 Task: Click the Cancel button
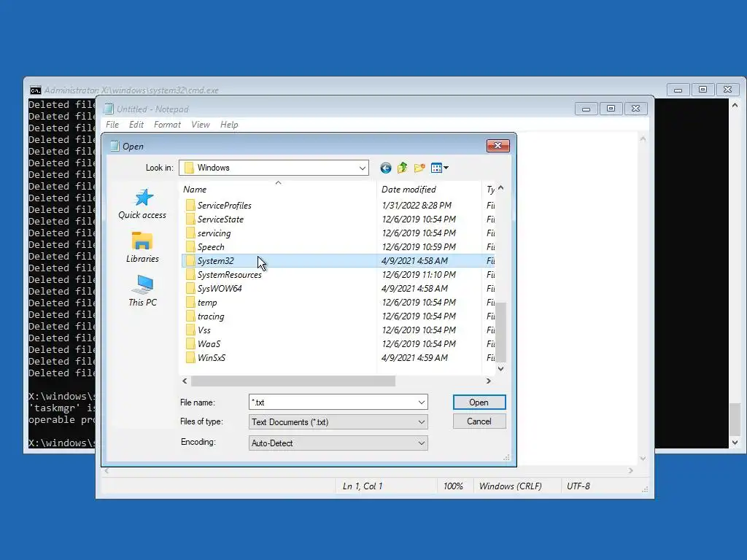click(479, 421)
